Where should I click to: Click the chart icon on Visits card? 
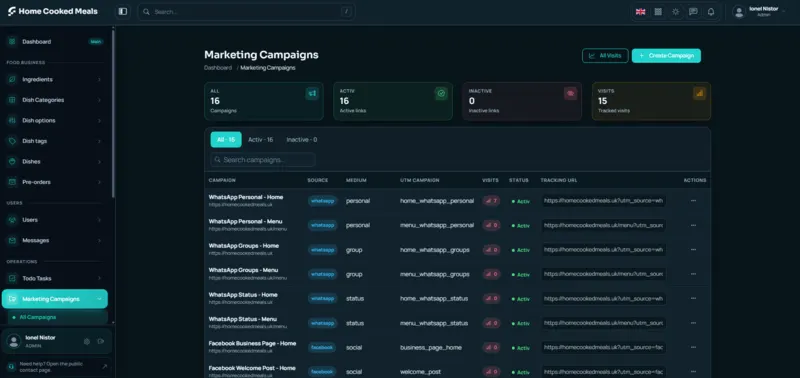(699, 93)
